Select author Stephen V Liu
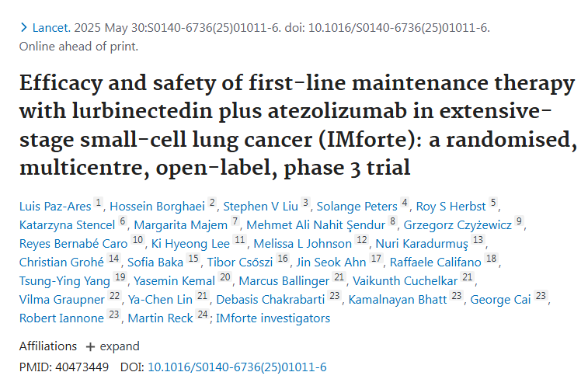 (x=261, y=206)
